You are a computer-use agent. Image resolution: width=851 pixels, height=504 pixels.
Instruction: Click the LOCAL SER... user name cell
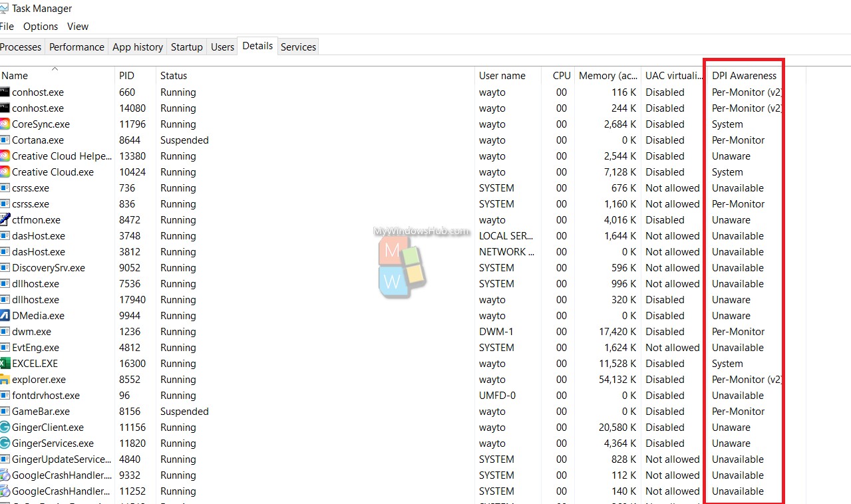507,236
